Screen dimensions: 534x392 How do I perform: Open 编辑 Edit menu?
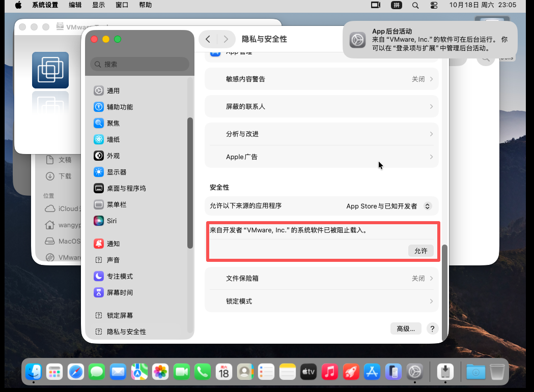click(x=75, y=5)
